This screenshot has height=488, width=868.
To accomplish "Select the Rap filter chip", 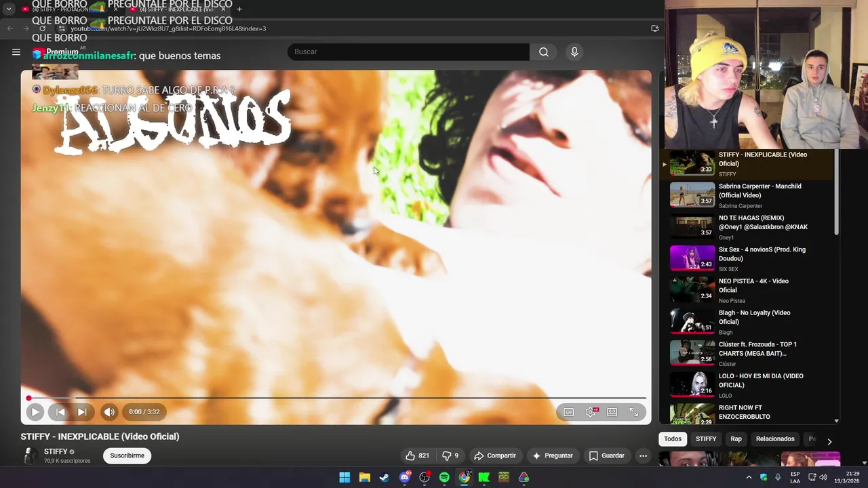I will tap(736, 439).
